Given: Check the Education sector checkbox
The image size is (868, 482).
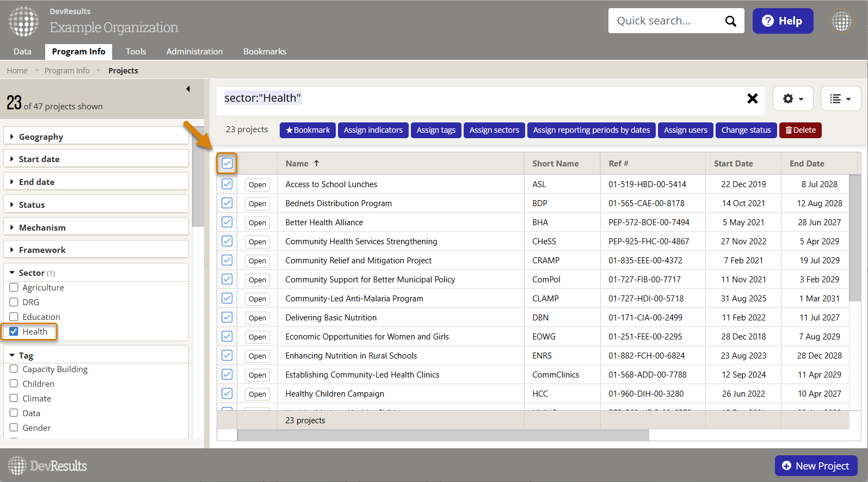Looking at the screenshot, I should [x=14, y=317].
